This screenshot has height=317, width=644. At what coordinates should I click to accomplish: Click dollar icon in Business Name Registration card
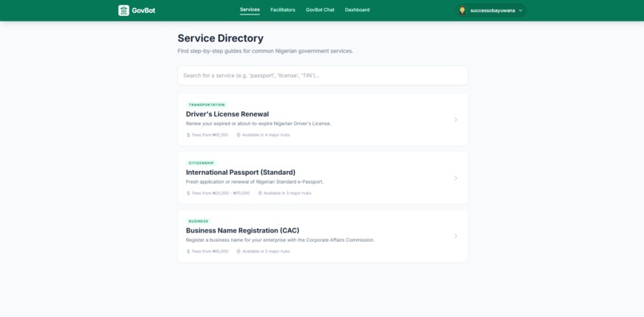coord(188,252)
